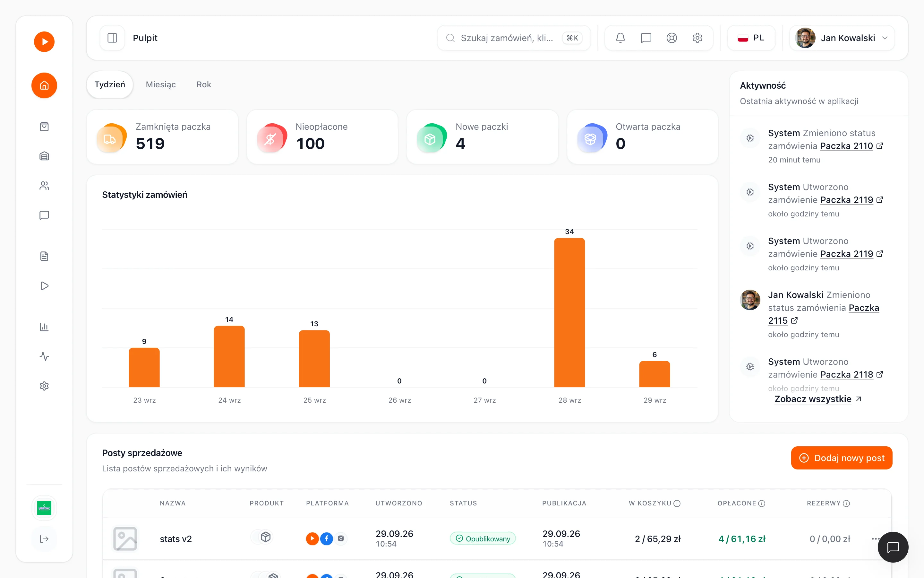Open the shopping bag sidebar icon
Screen dimensions: 924x578
coord(44,127)
